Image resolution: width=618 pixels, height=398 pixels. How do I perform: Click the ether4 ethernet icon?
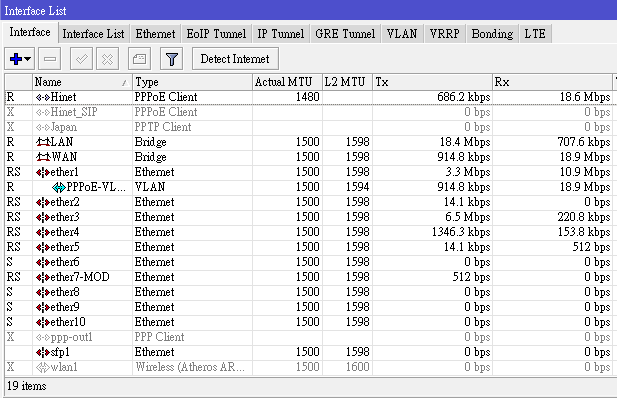point(43,232)
